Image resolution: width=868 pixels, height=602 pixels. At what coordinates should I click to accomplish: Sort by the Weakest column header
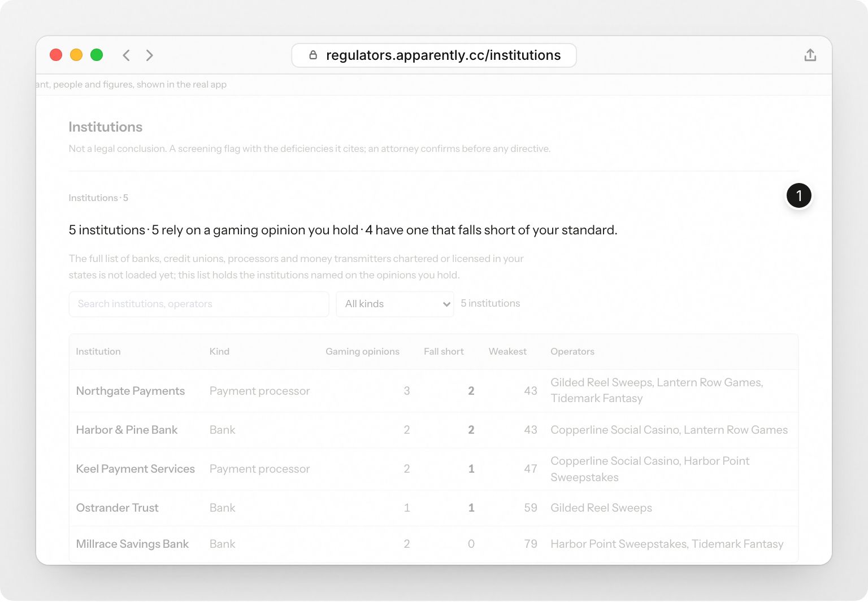(x=507, y=351)
